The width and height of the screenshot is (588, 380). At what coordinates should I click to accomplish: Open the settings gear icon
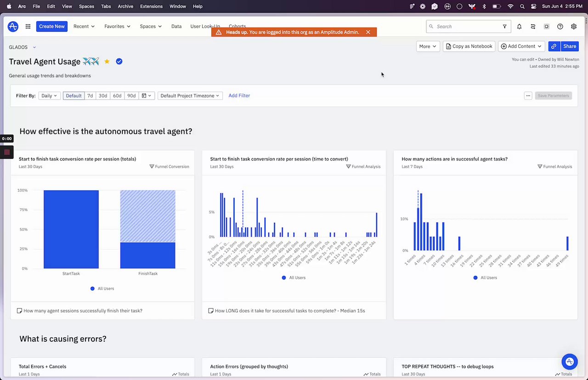(574, 27)
